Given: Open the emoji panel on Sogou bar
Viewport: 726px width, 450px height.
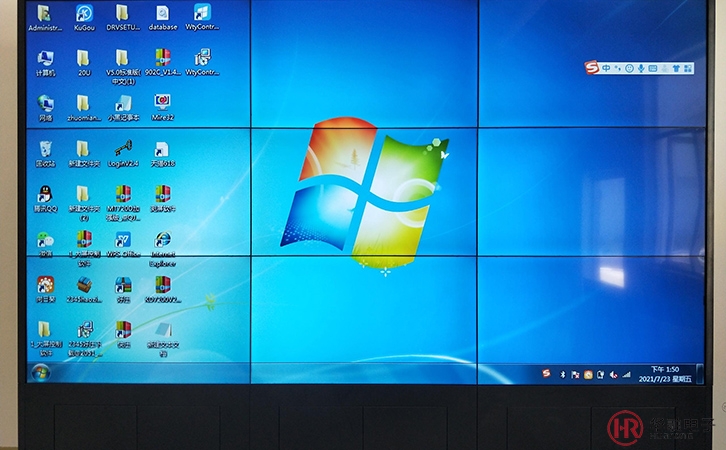Looking at the screenshot, I should 629,69.
